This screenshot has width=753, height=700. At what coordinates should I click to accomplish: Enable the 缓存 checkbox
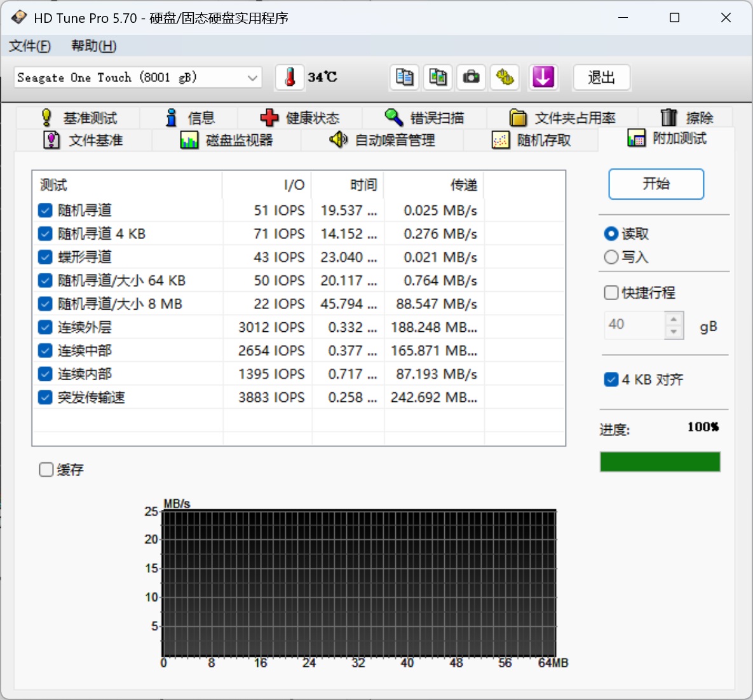(x=46, y=469)
